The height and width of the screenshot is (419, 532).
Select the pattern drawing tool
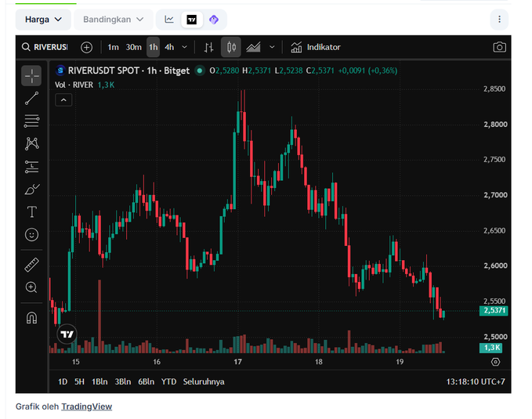pos(31,143)
